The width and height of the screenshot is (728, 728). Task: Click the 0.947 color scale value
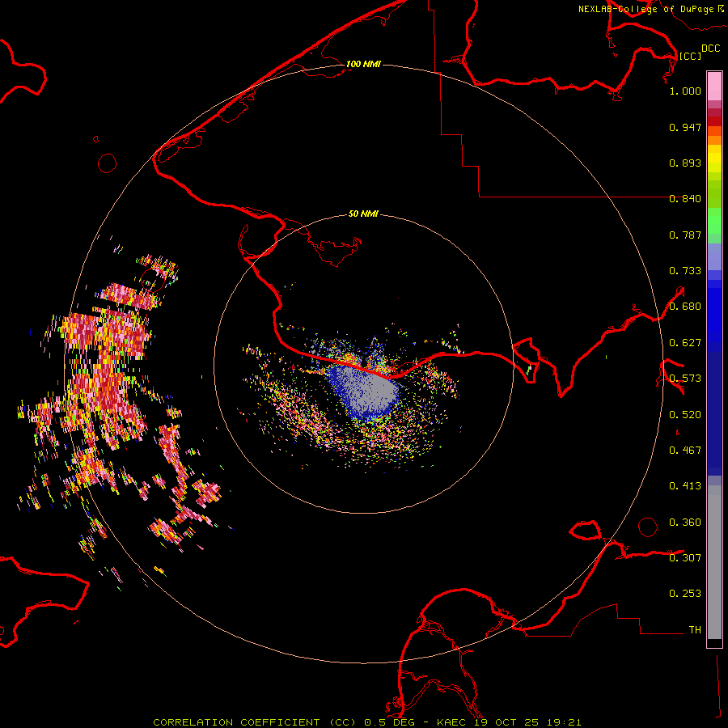(x=685, y=127)
